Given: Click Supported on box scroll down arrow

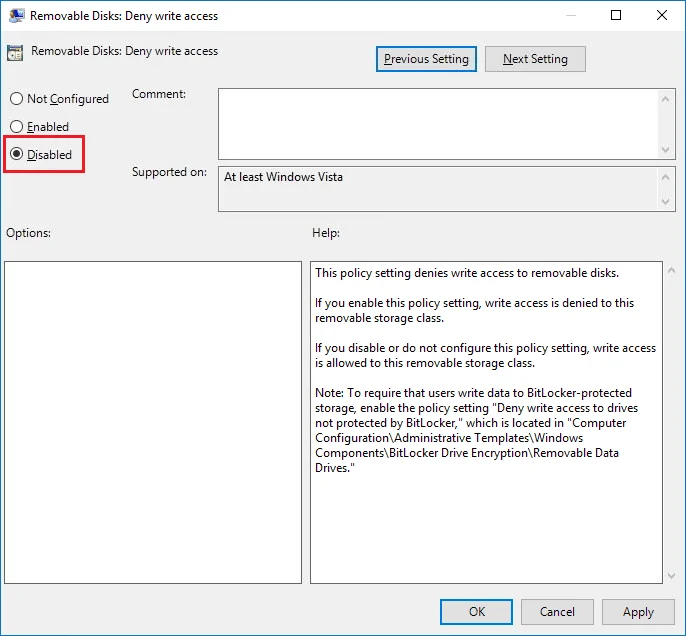Looking at the screenshot, I should pos(665,201).
